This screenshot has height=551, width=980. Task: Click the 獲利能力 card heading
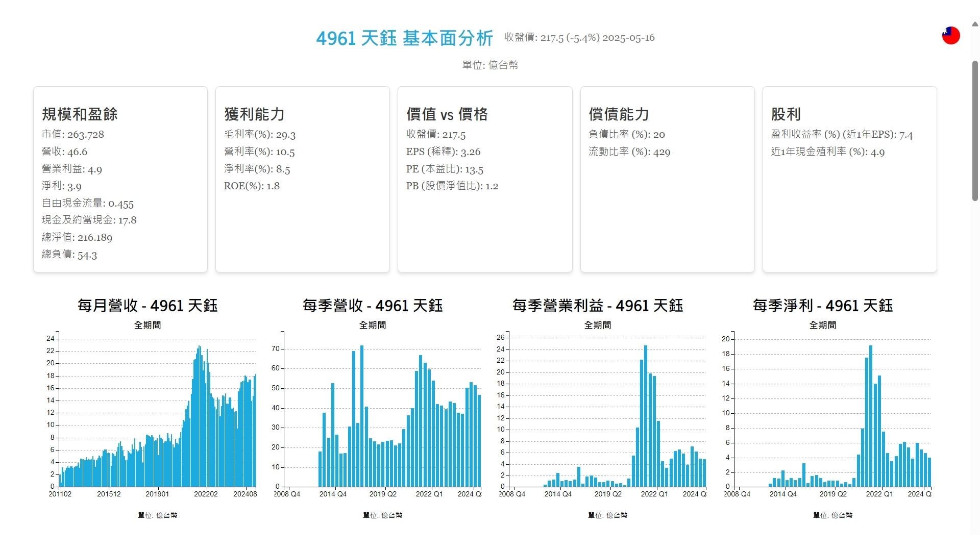(x=254, y=114)
